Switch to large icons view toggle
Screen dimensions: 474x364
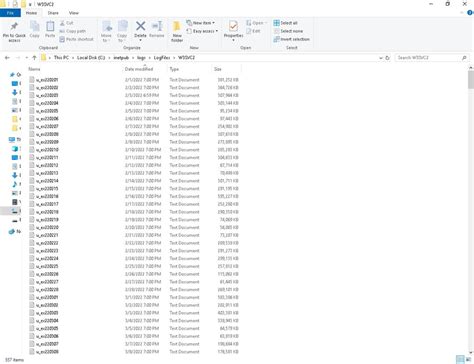point(468,359)
